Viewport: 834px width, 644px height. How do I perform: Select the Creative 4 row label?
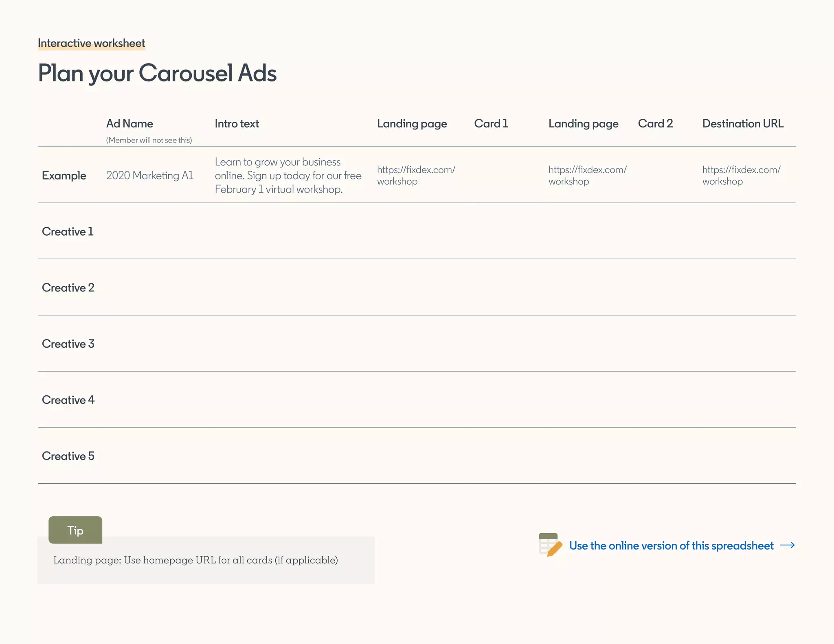pyautogui.click(x=68, y=400)
